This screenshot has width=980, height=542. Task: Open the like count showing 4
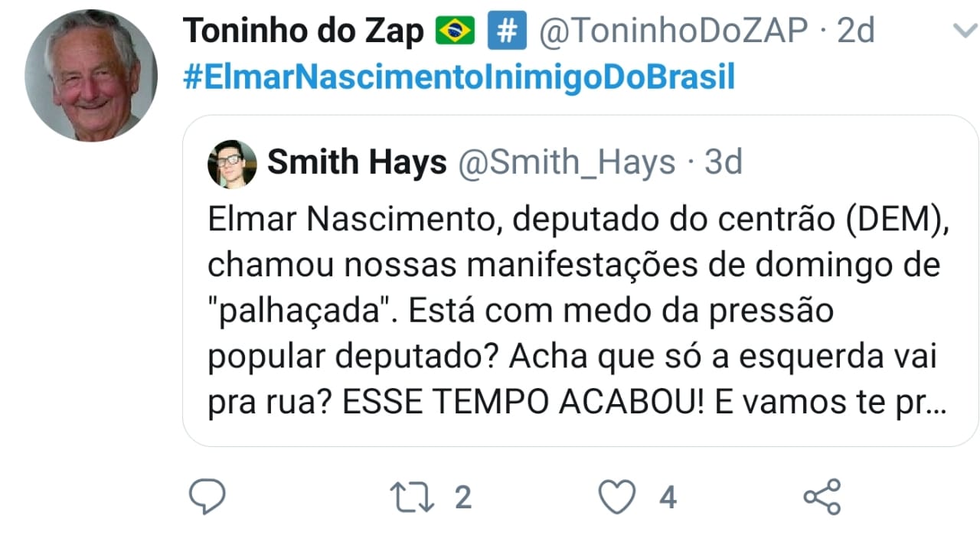(668, 498)
